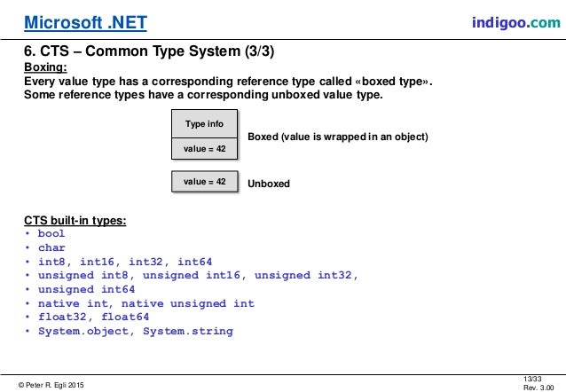Select the 'unsigned int64' list item
Image resolution: width=566 pixels, height=392 pixels.
86,289
